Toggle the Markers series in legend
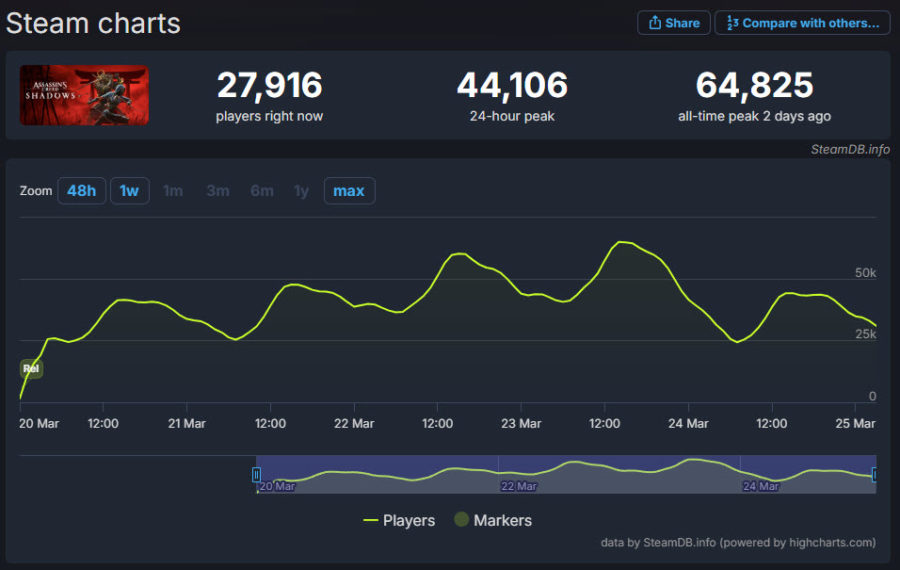This screenshot has height=570, width=900. point(493,520)
